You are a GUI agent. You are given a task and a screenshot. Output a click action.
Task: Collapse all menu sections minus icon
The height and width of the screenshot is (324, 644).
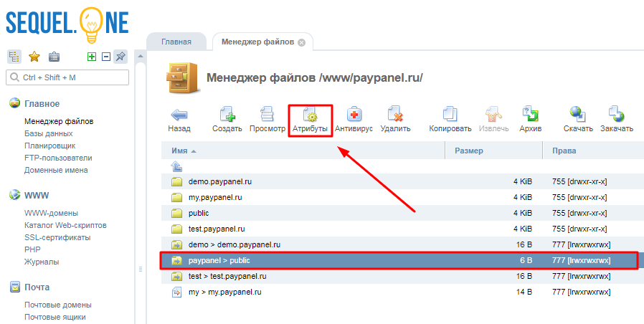(106, 57)
